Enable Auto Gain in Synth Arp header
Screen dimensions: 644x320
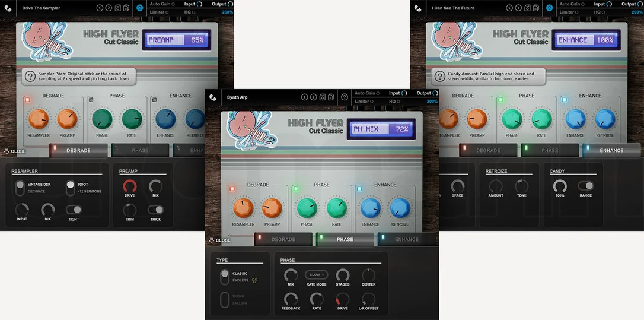coord(366,93)
